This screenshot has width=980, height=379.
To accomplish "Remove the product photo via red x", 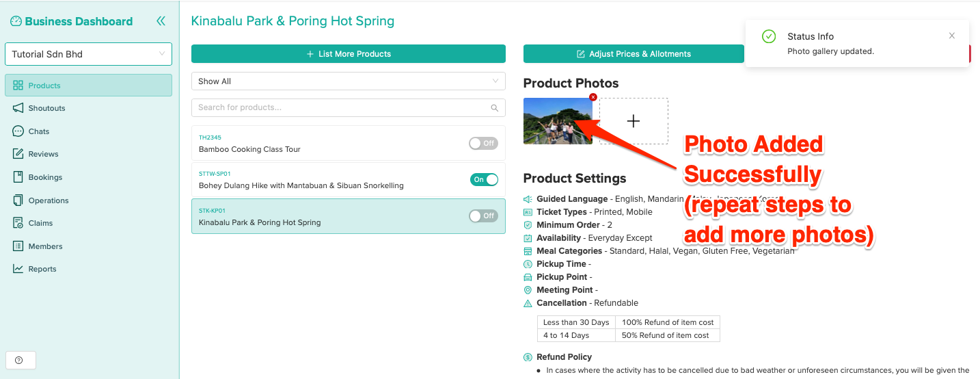I will pyautogui.click(x=593, y=97).
